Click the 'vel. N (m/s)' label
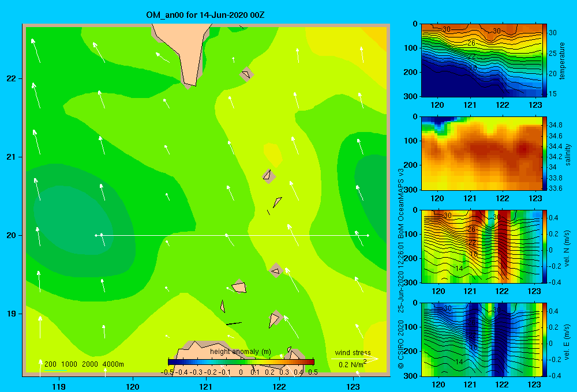This screenshot has height=392, width=577. [567, 248]
